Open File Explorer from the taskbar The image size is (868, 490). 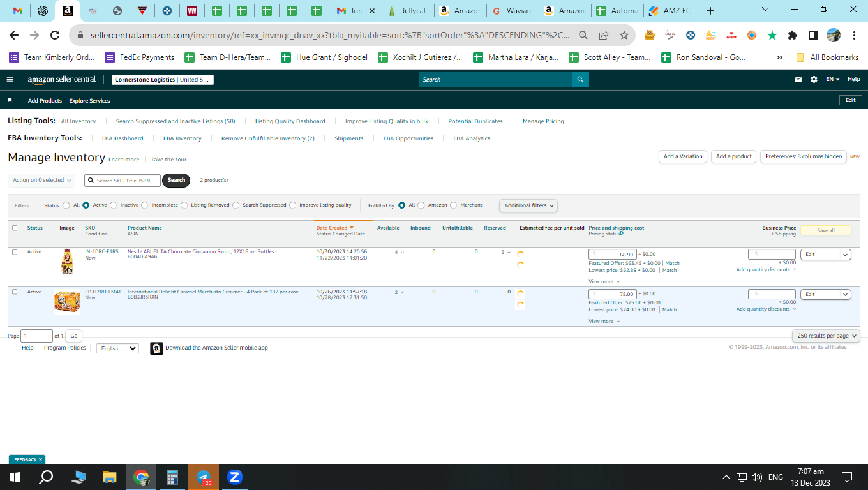tap(110, 477)
